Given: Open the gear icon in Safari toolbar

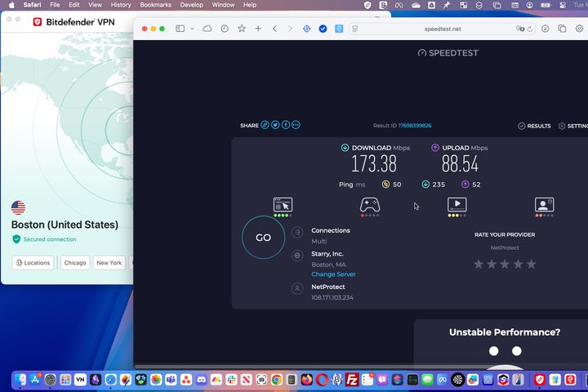Looking at the screenshot, I should [579, 29].
